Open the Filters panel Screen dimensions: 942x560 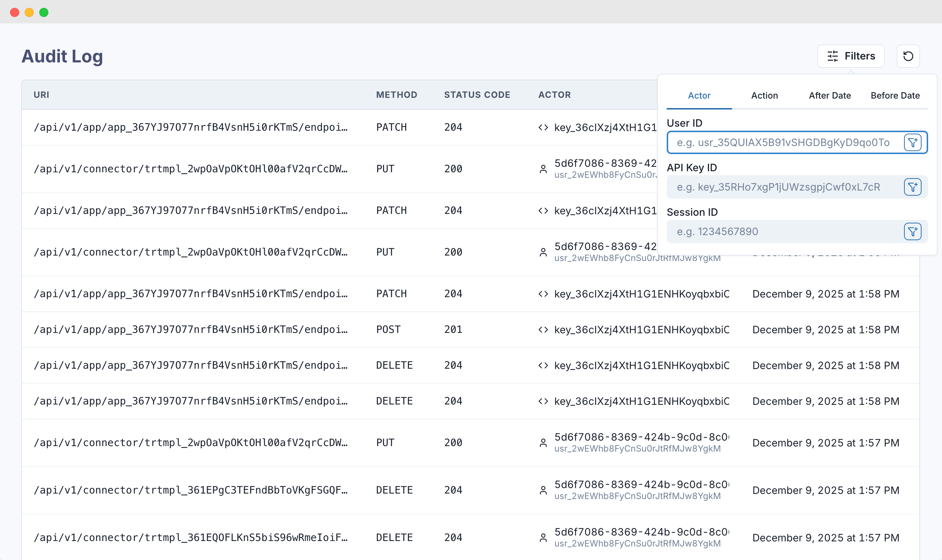851,56
